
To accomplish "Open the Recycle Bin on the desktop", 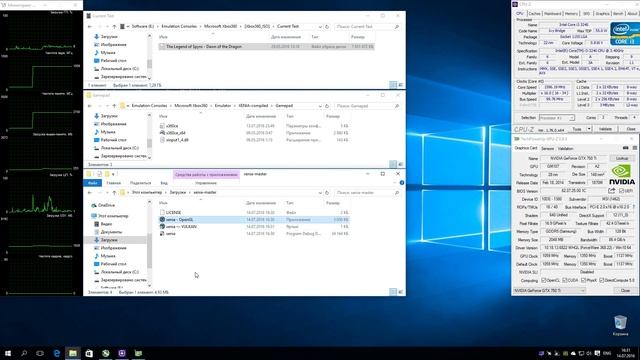I will tap(620, 324).
